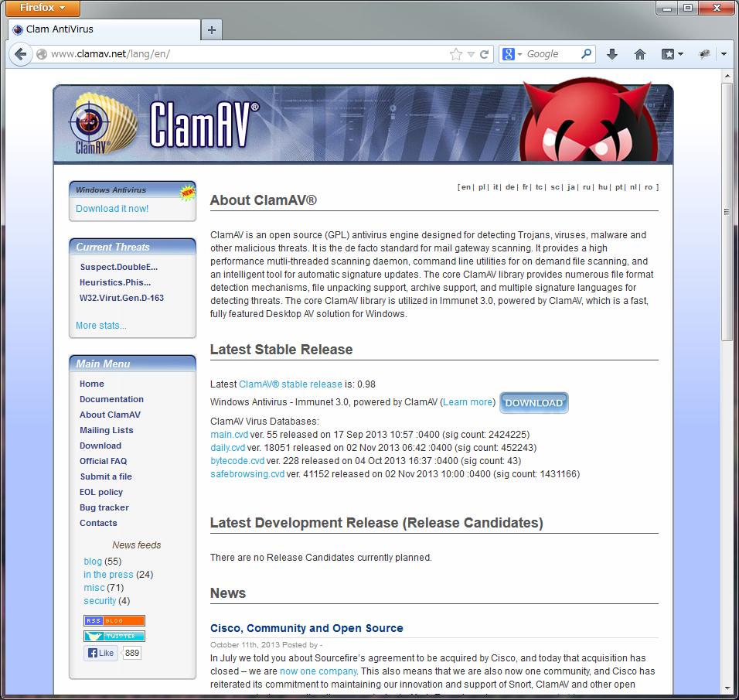
Task: Open W32.Virut.Gen.D-163 threat link
Action: tap(121, 299)
